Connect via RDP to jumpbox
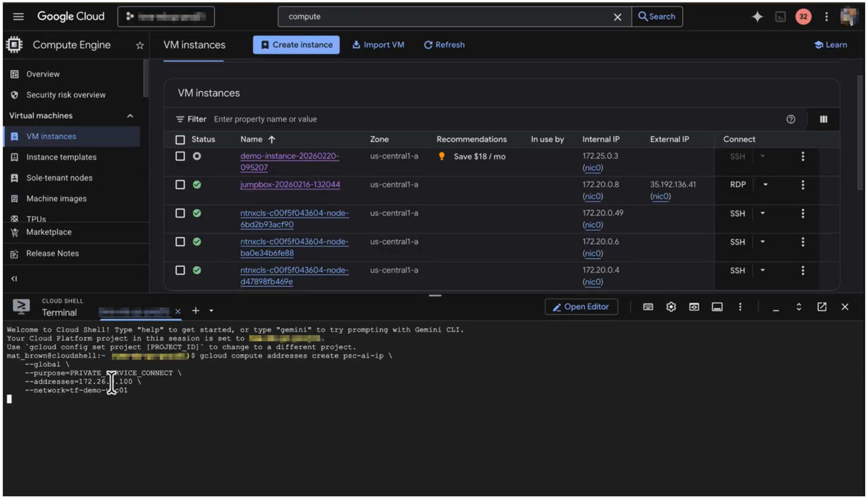 738,185
